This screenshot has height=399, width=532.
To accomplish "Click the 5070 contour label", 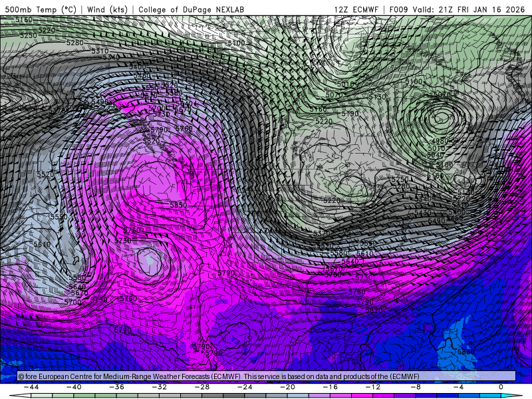I will click(334, 94).
